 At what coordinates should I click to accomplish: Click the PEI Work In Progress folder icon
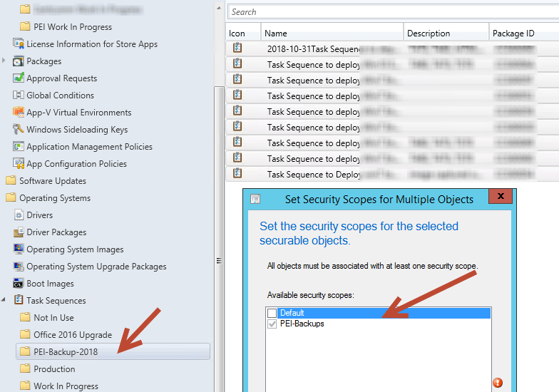(x=25, y=26)
